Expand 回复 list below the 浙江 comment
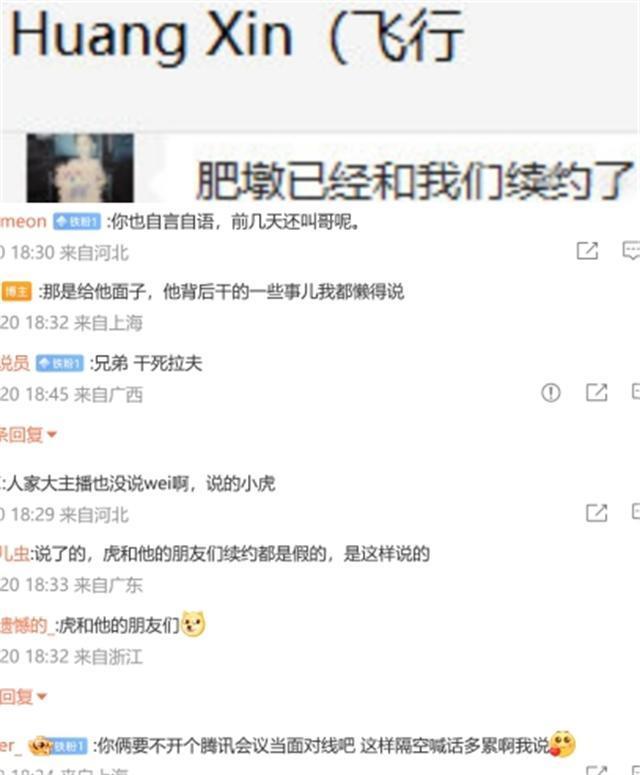 click(x=23, y=696)
